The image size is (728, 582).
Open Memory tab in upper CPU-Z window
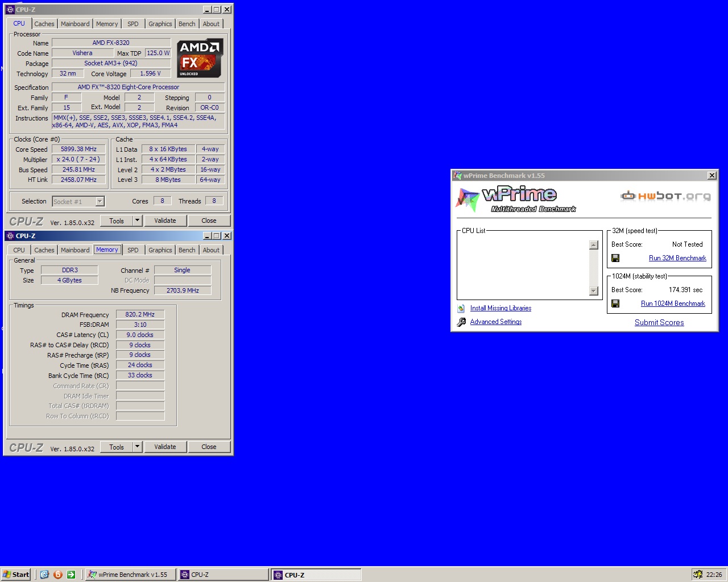coord(107,24)
